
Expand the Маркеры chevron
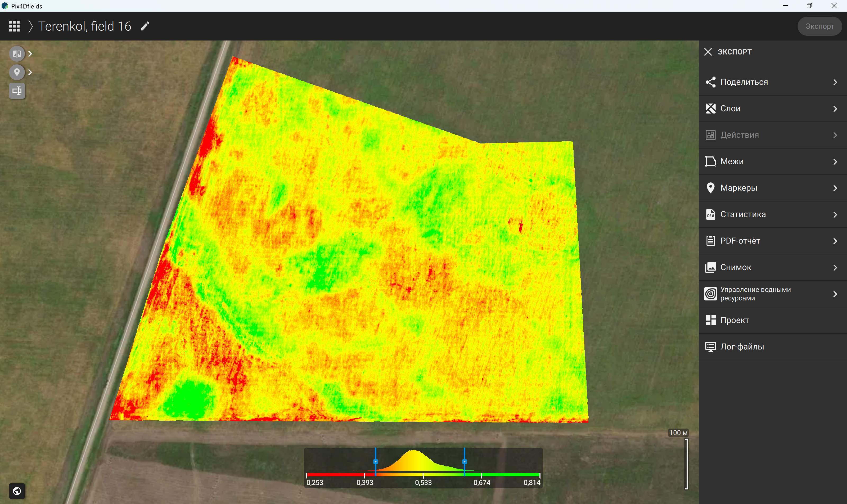pos(835,188)
